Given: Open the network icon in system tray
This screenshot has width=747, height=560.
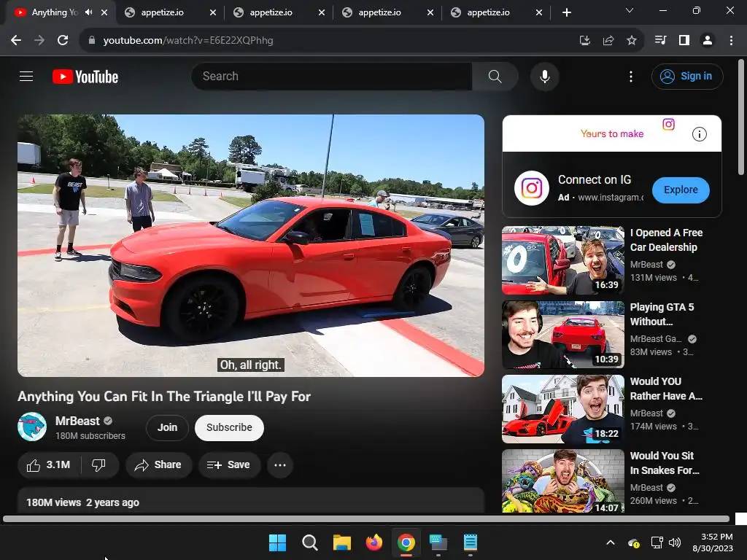Looking at the screenshot, I should point(657,542).
